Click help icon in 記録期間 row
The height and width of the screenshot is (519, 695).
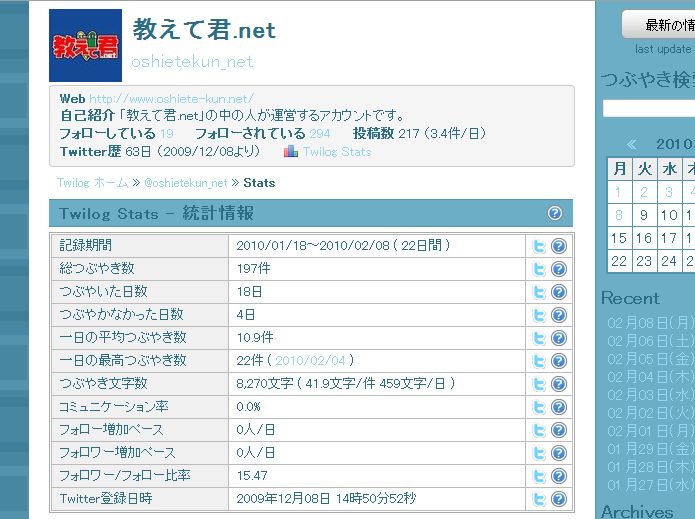tap(559, 246)
